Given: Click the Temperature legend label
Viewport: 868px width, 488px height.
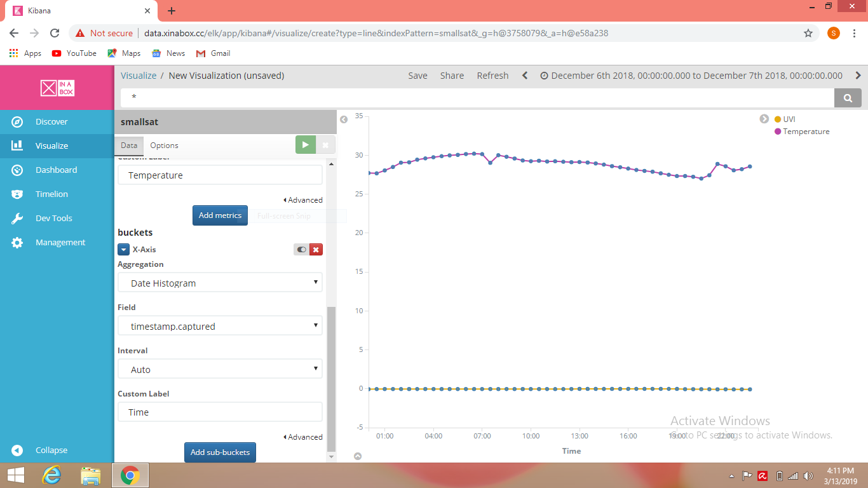Looking at the screenshot, I should click(806, 132).
